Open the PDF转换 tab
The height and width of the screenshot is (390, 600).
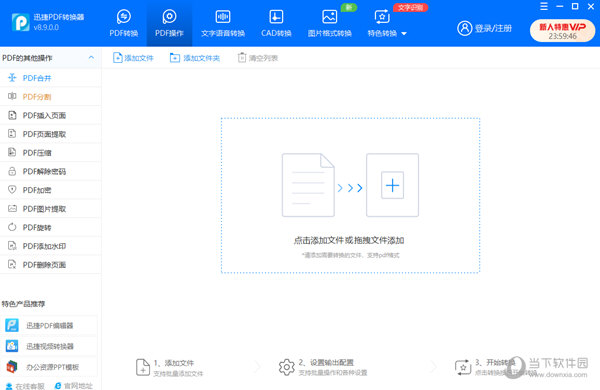124,24
